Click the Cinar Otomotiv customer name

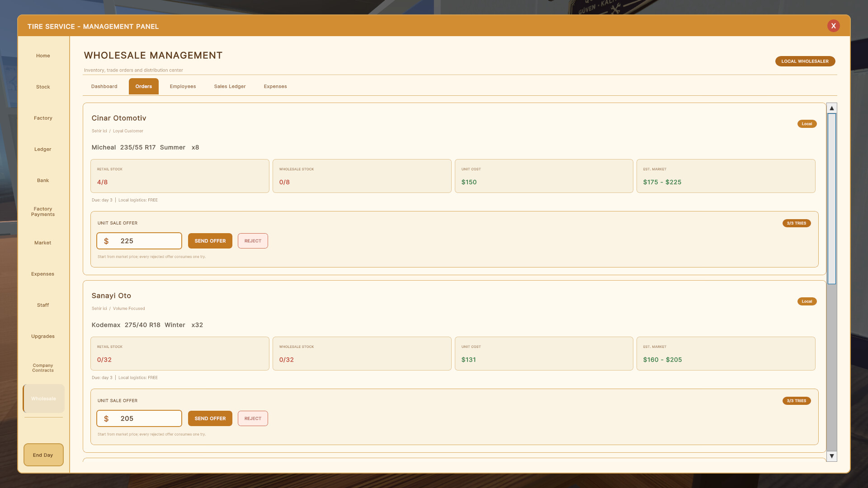click(119, 118)
